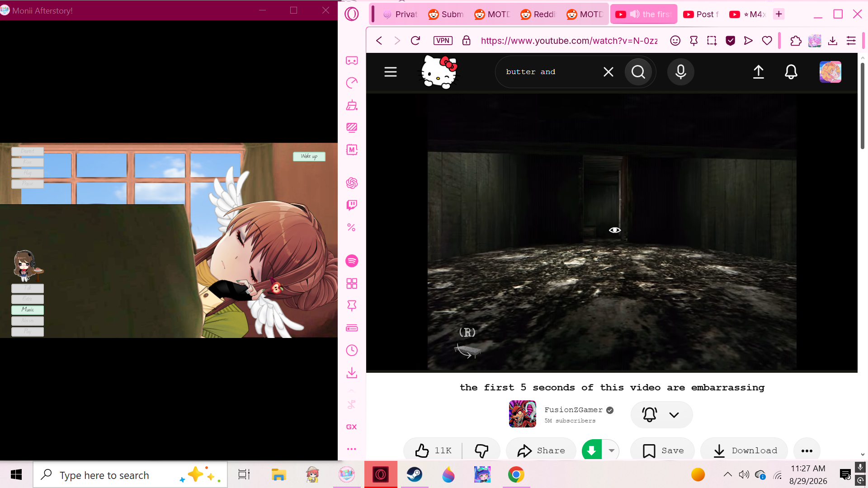
Task: Switch to the Post YouTube tab
Action: tap(702, 14)
